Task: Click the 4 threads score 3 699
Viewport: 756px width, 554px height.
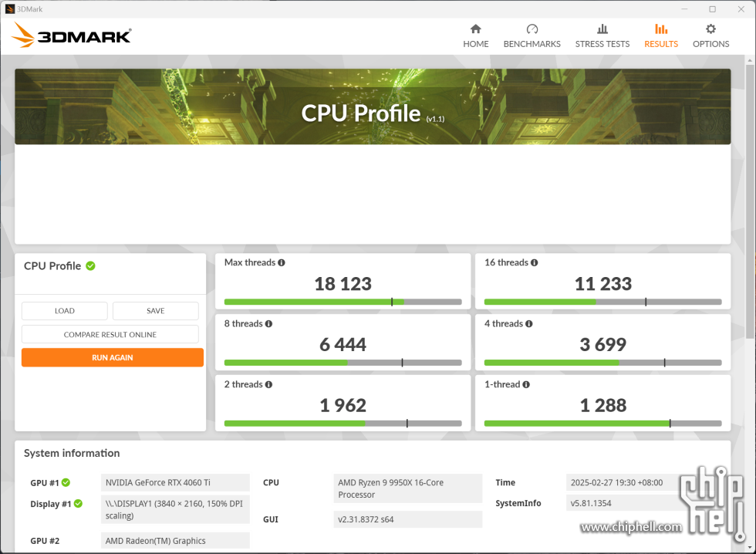Action: pyautogui.click(x=602, y=345)
